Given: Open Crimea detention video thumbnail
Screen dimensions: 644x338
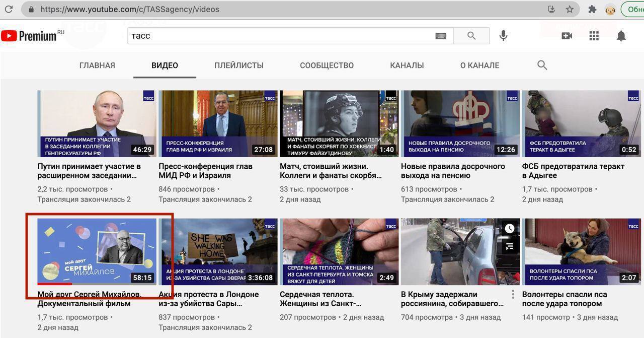Looking at the screenshot, I should pos(460,252).
